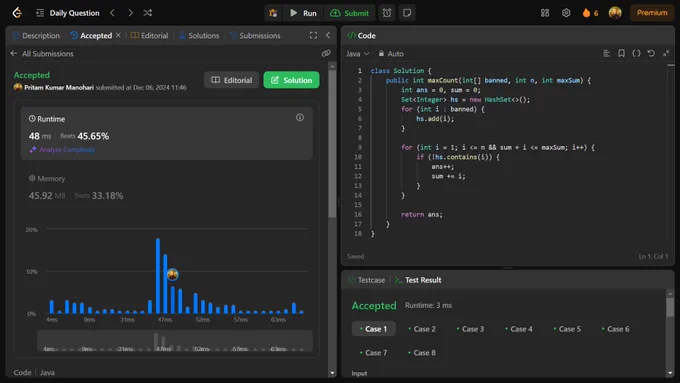The height and width of the screenshot is (383, 680).
Task: Toggle the Auto lock setting
Action: [391, 54]
